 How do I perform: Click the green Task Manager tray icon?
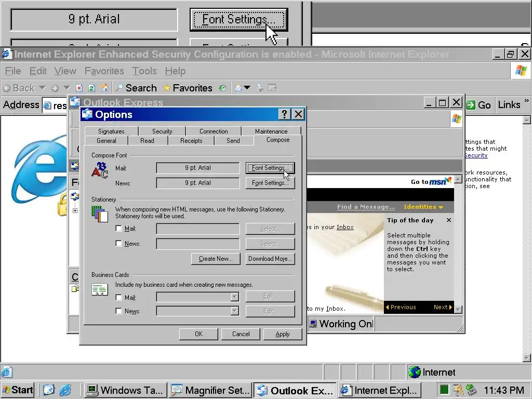tap(444, 390)
